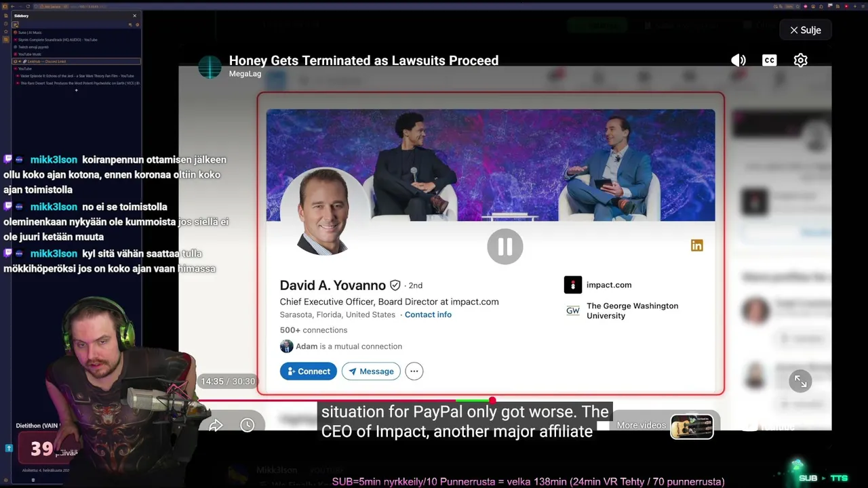Click the Contact info link
The image size is (868, 488).
tap(428, 314)
